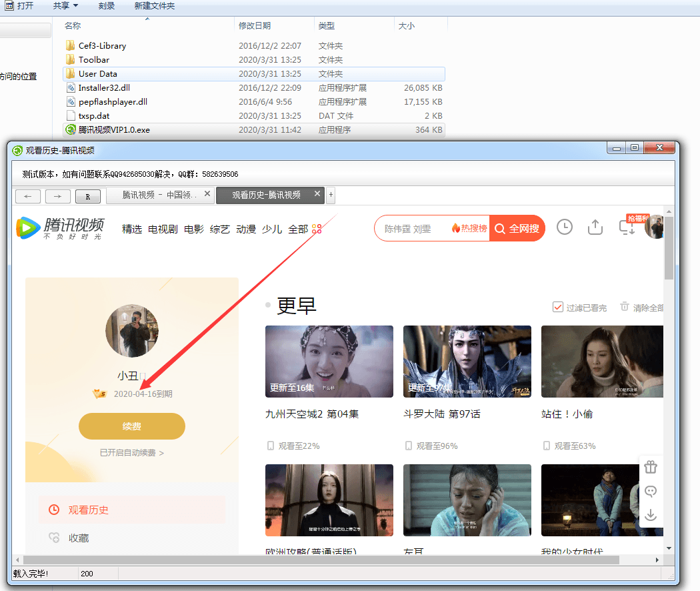Select 电视剧 in the navigation menu

[x=163, y=228]
